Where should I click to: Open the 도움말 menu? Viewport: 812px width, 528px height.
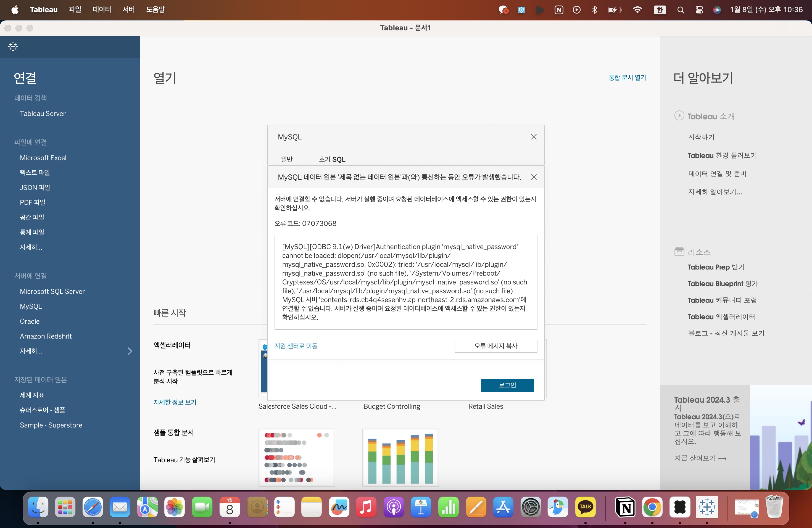point(155,10)
